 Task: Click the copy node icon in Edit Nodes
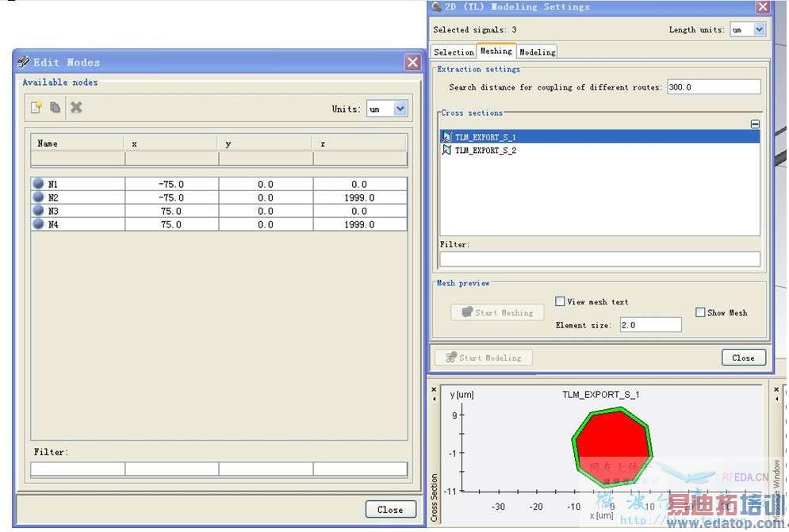coord(56,107)
